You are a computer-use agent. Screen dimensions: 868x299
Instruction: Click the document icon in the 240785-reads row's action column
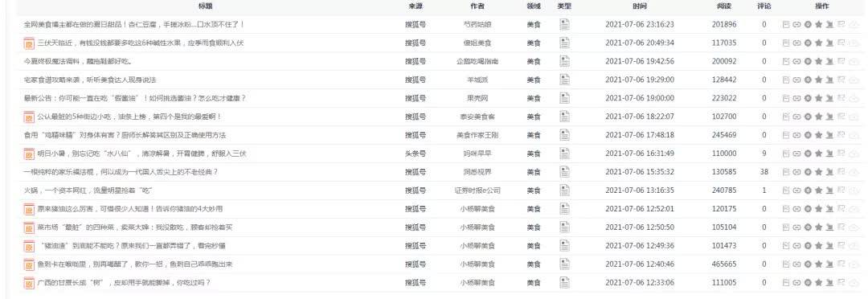point(786,190)
